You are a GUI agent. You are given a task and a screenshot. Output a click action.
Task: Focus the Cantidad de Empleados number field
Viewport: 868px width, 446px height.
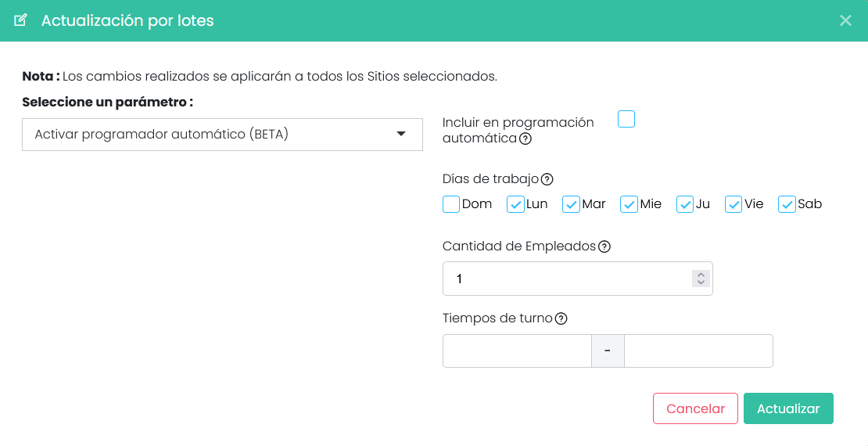(577, 279)
